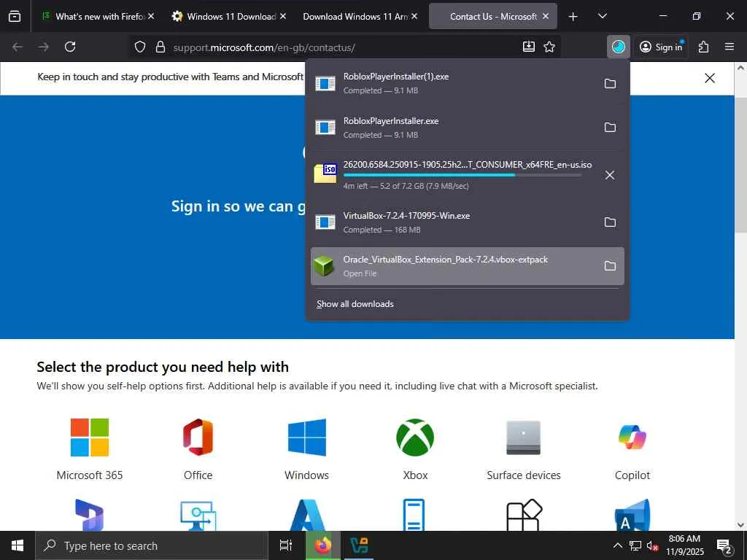Screen dimensions: 747x560
Task: Select Microsoft 365 product
Action: [x=90, y=449]
